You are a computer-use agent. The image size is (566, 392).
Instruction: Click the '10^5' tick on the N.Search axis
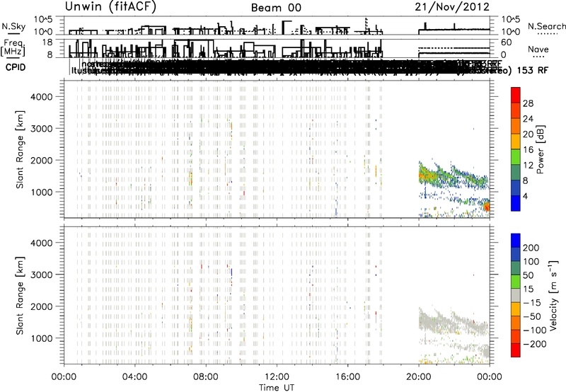tap(510, 19)
